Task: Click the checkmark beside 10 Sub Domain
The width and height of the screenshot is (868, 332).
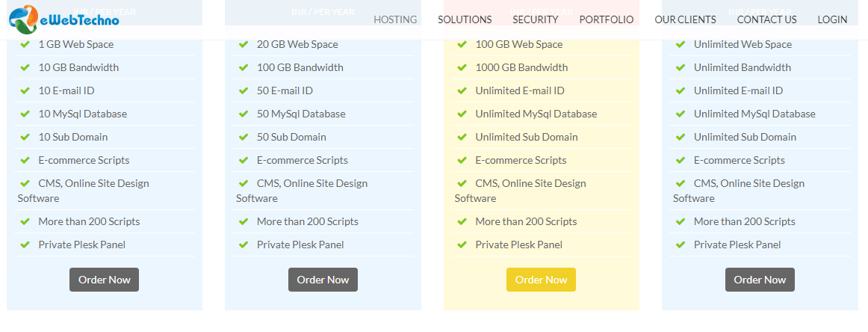Action: coord(25,137)
